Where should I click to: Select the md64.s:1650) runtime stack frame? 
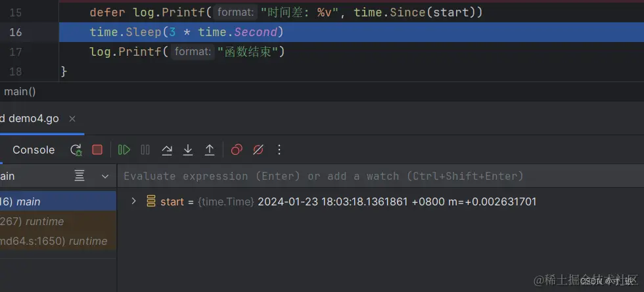coord(58,241)
